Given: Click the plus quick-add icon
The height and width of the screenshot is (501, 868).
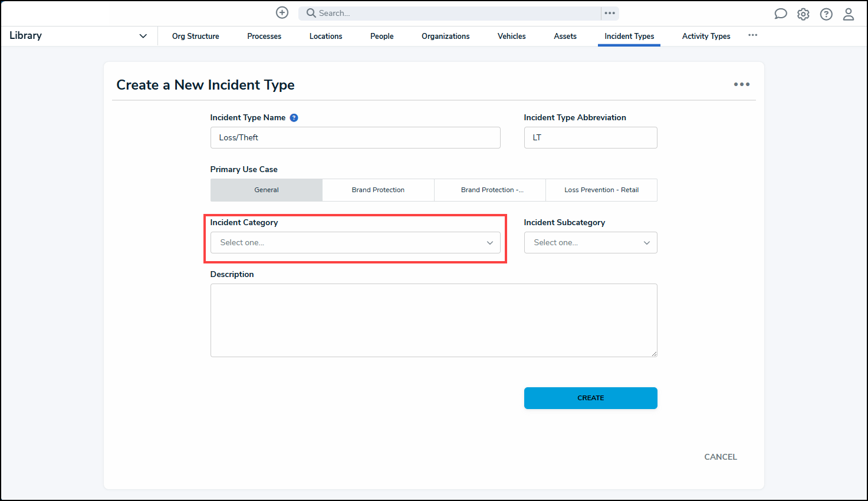Looking at the screenshot, I should click(282, 13).
